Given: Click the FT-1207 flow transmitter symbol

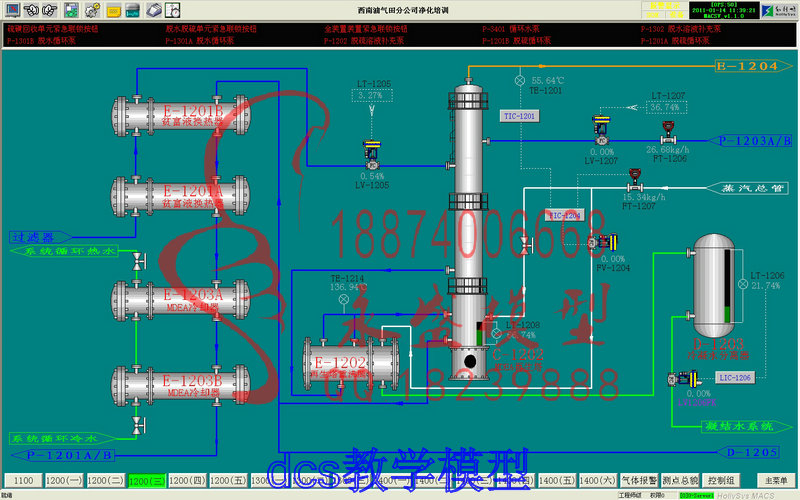Looking at the screenshot, I should pos(635,180).
